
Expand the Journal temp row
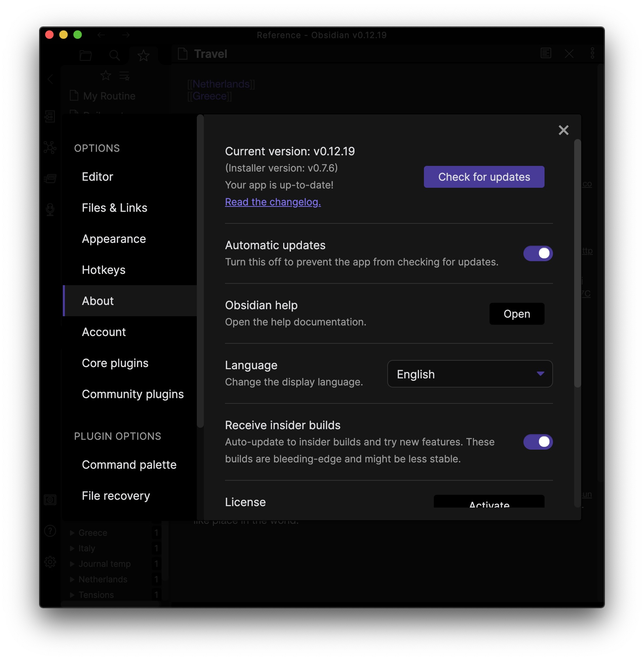point(72,564)
